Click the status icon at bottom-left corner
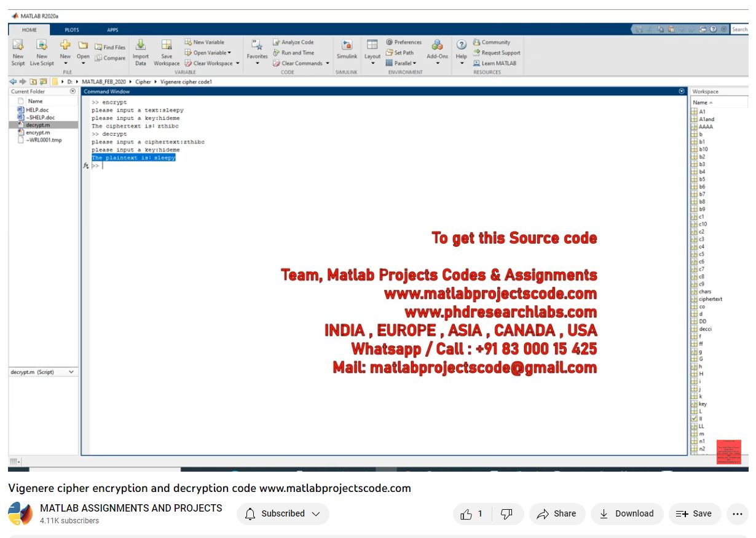The height and width of the screenshot is (538, 756). 15,461
